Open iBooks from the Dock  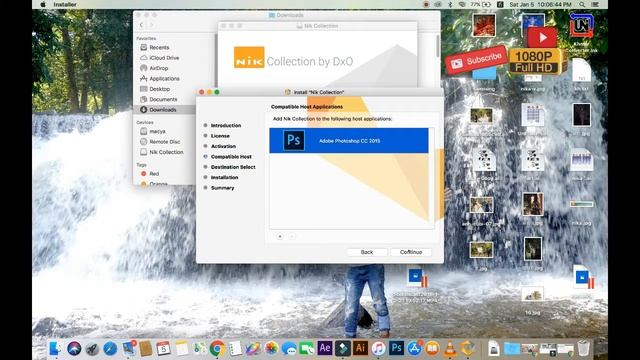pyautogui.click(x=432, y=349)
